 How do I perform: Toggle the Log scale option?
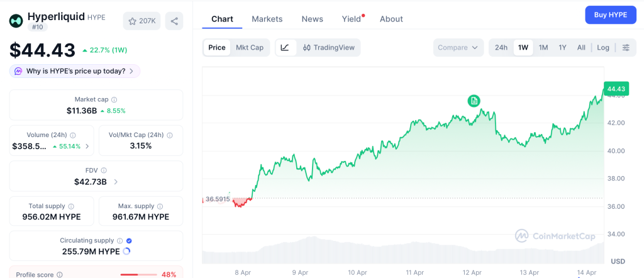(603, 47)
